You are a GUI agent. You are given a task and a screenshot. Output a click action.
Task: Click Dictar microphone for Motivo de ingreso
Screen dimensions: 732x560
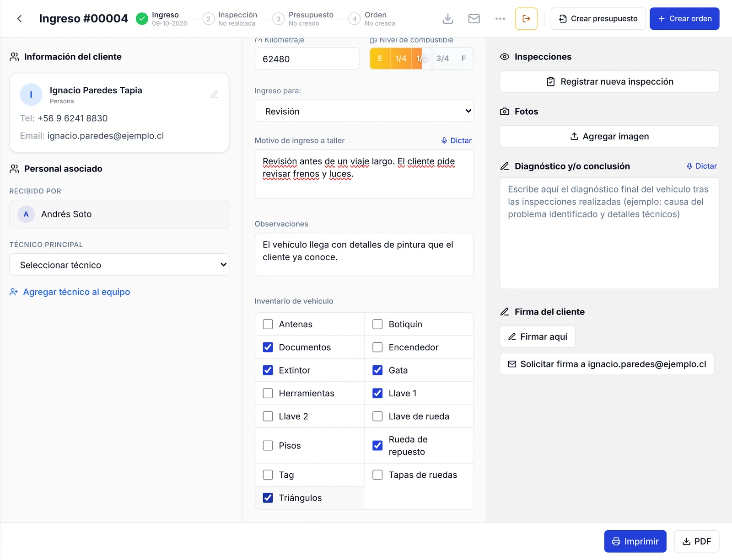coord(456,140)
